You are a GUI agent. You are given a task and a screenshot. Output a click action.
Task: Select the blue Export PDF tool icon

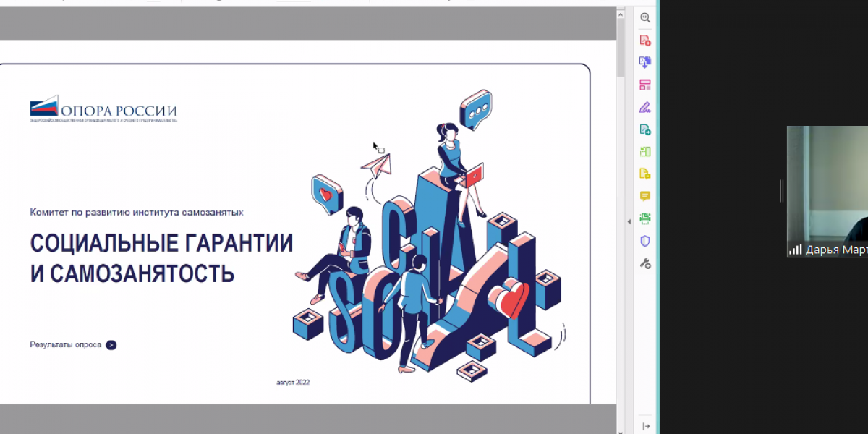(x=644, y=63)
